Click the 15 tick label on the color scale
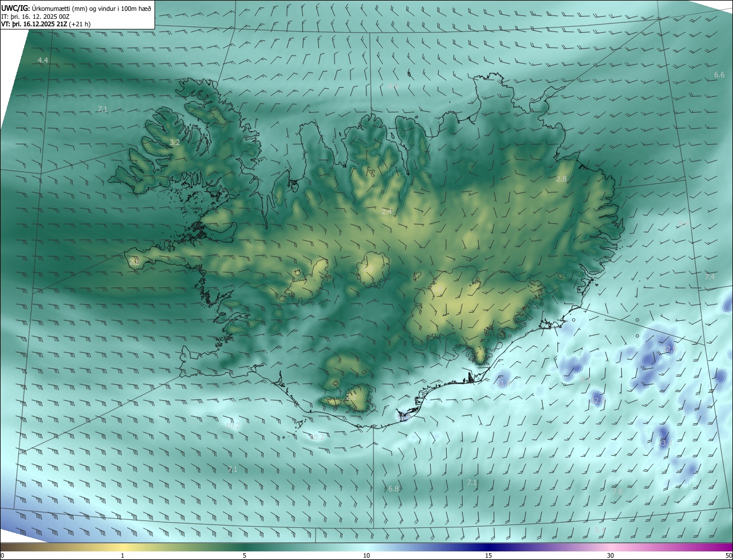This screenshot has height=560, width=733. 488,555
